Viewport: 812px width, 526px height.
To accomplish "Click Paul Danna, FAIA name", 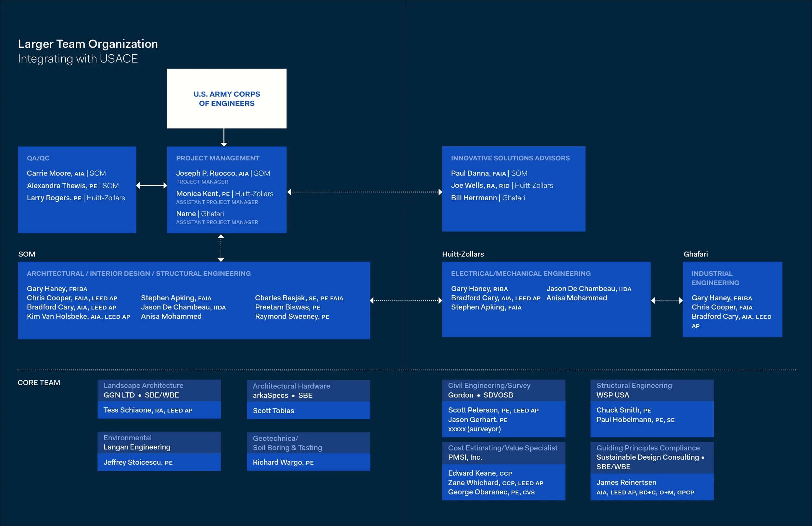I will pyautogui.click(x=479, y=173).
